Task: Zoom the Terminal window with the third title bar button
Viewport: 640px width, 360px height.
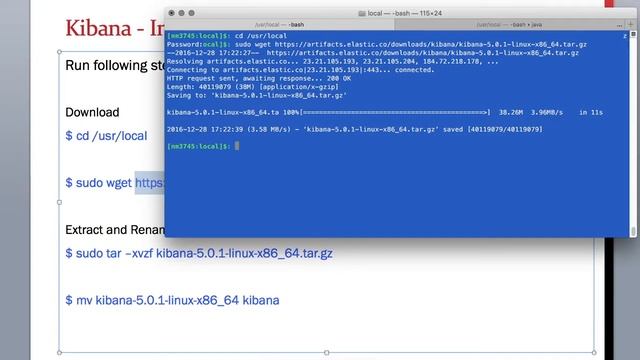Action: 191,13
